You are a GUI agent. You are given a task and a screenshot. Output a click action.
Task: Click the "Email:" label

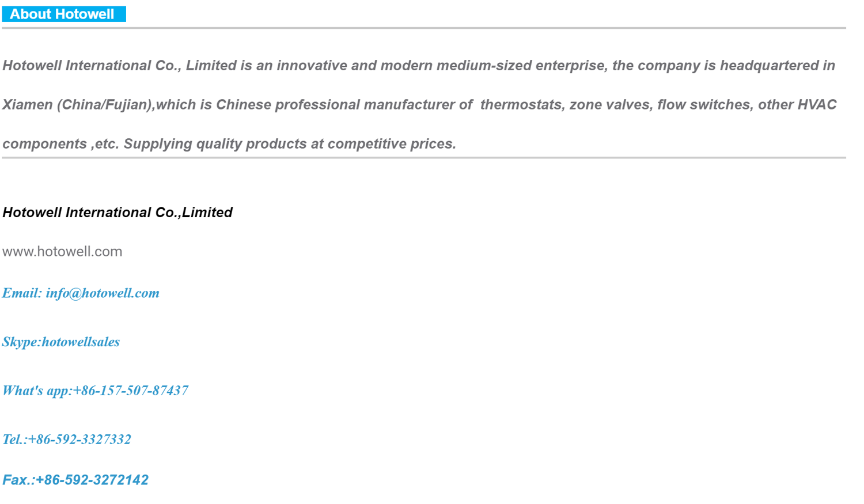[x=22, y=293]
